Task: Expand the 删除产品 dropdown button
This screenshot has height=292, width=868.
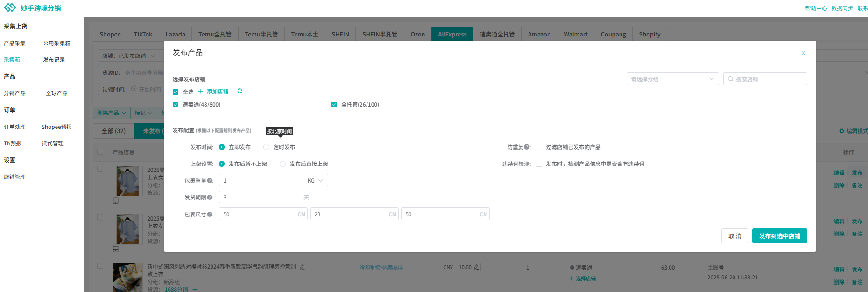Action: click(x=112, y=113)
